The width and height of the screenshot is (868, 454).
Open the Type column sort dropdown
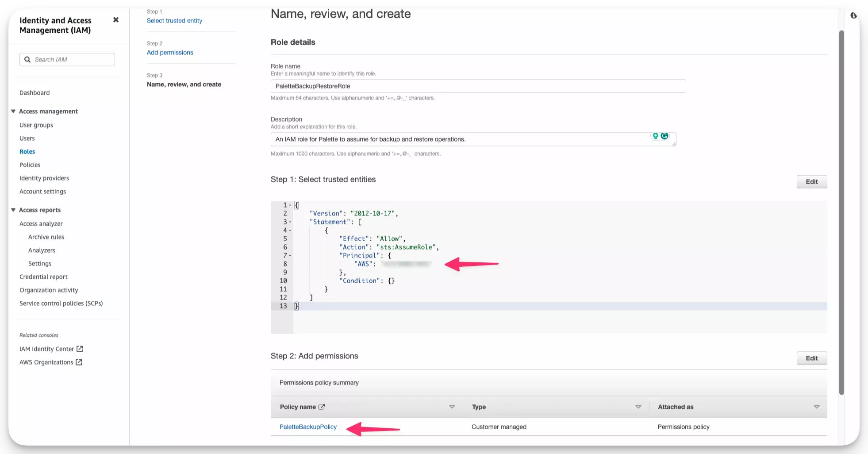pyautogui.click(x=638, y=407)
